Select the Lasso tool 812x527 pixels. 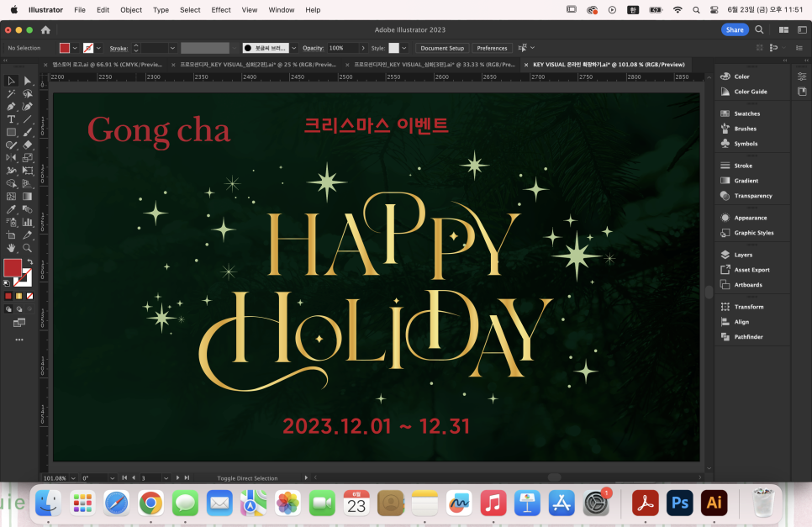click(x=28, y=93)
